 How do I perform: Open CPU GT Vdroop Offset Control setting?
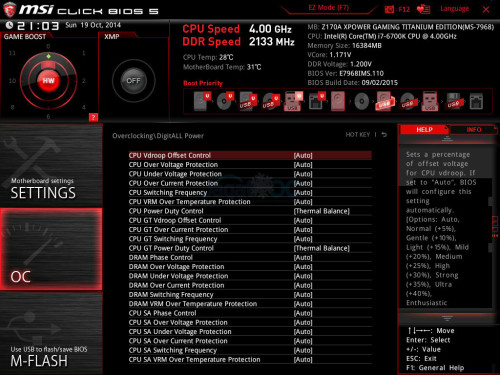pyautogui.click(x=250, y=220)
